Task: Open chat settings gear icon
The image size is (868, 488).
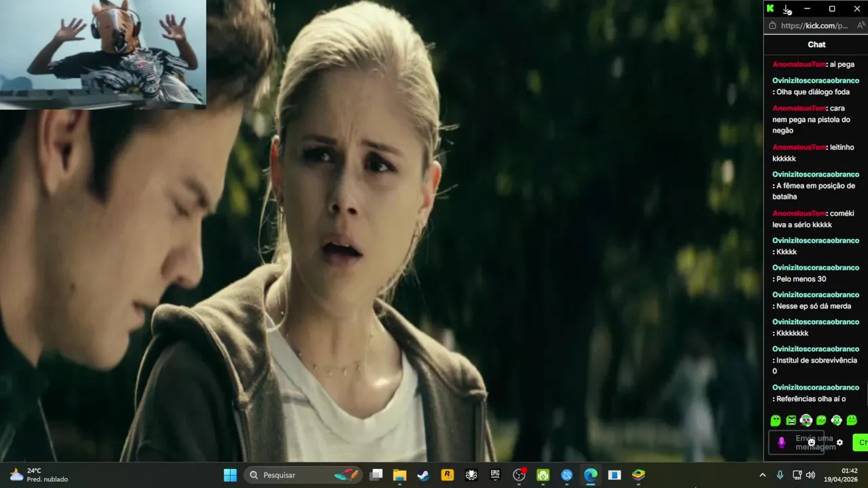Action: pos(840,443)
